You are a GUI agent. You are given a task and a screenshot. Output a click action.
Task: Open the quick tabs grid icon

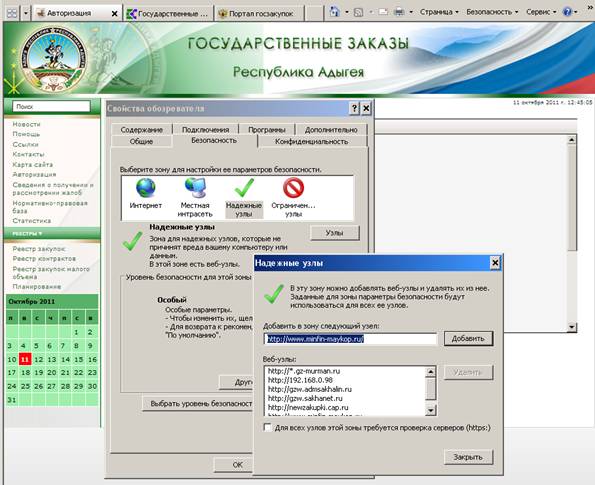coord(12,14)
